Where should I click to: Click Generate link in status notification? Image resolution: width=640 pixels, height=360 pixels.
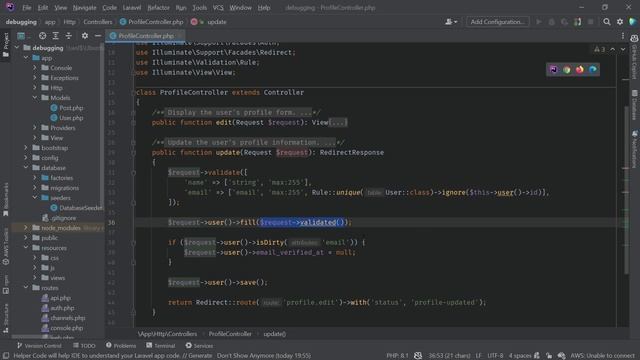200,356
